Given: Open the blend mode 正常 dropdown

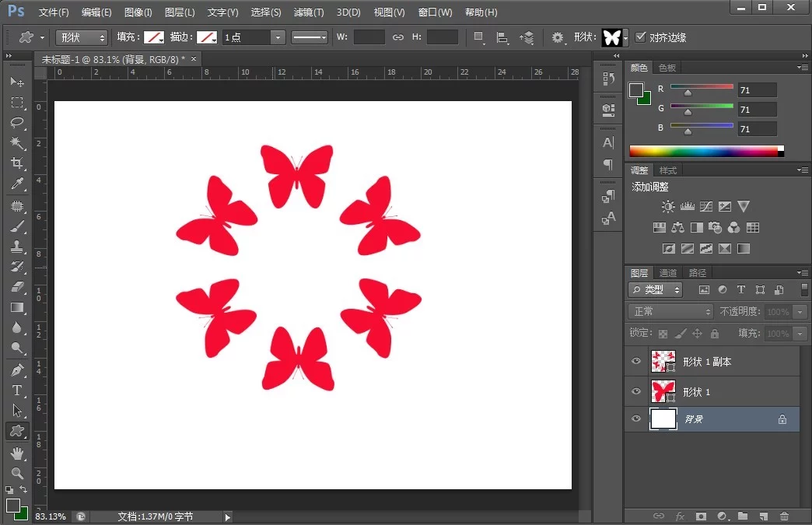Looking at the screenshot, I should click(670, 311).
